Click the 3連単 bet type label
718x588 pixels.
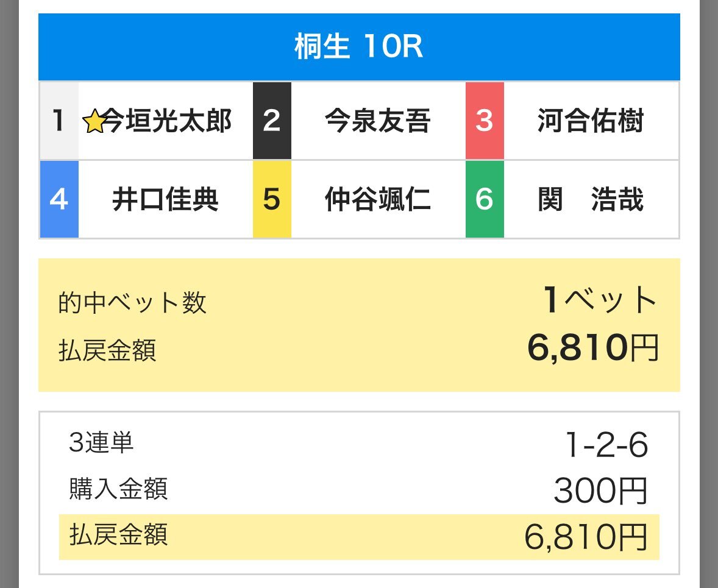tap(101, 443)
